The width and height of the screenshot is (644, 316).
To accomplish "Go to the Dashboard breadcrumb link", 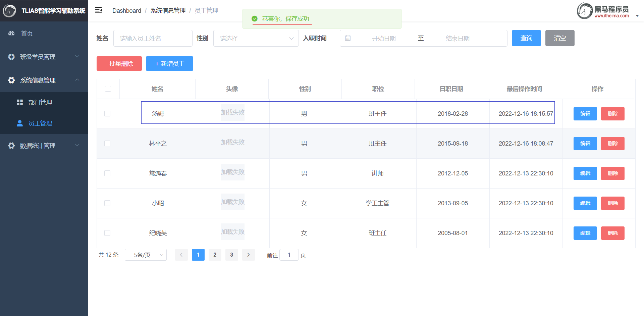I will 126,11.
